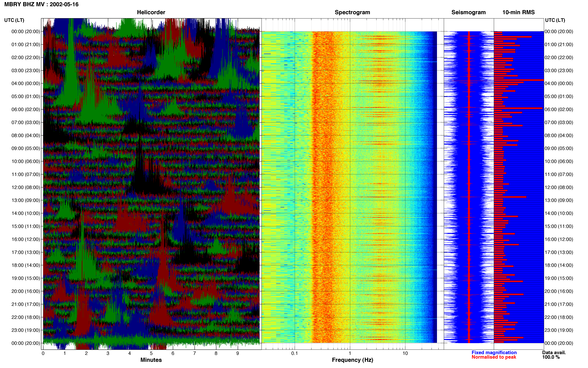Click the left '19:00 (15:00)' time label
The width and height of the screenshot is (588, 368).
(26, 278)
